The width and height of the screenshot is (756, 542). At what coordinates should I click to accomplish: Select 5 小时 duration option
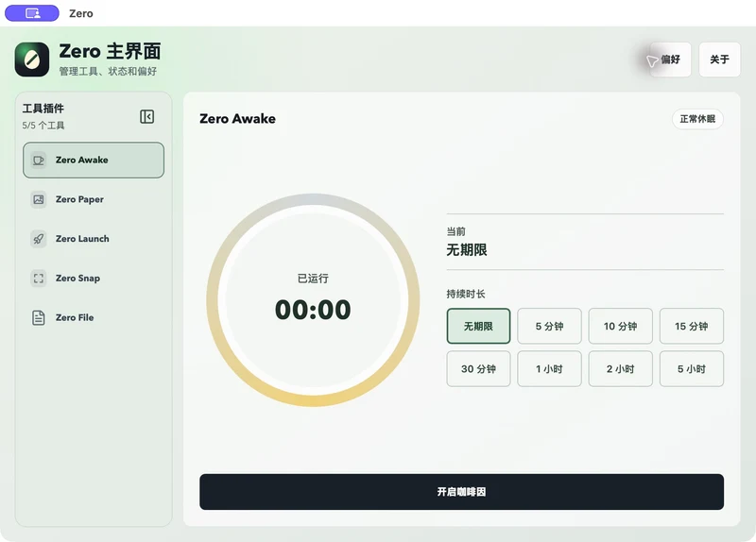point(692,369)
